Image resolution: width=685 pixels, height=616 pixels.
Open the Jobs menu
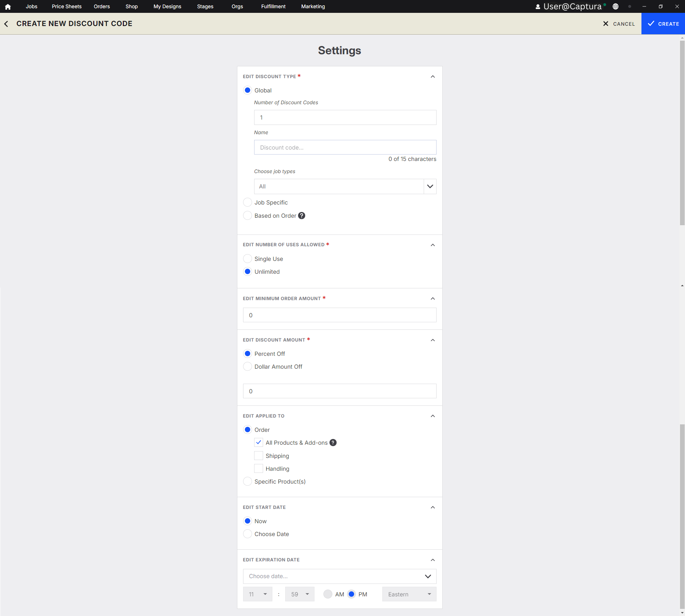[x=31, y=6]
